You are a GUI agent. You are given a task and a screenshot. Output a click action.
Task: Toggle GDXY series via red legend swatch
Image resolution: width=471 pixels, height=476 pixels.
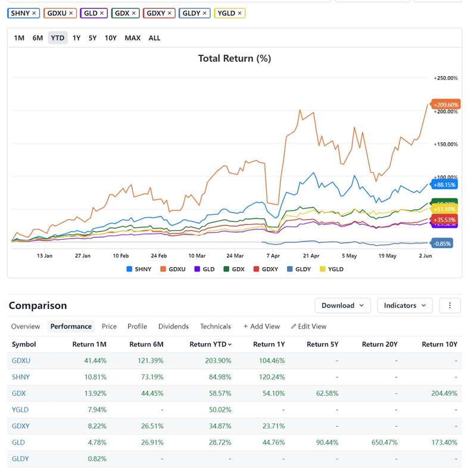click(x=256, y=269)
